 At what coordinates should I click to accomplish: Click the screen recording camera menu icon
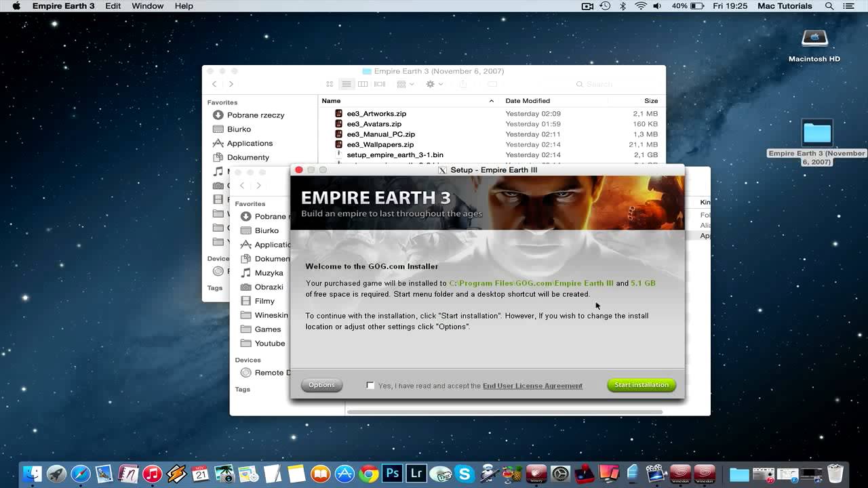tap(587, 6)
